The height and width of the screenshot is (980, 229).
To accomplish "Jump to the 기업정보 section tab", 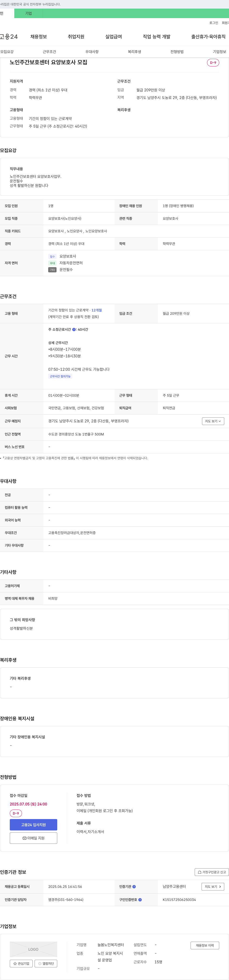I will [x=219, y=52].
